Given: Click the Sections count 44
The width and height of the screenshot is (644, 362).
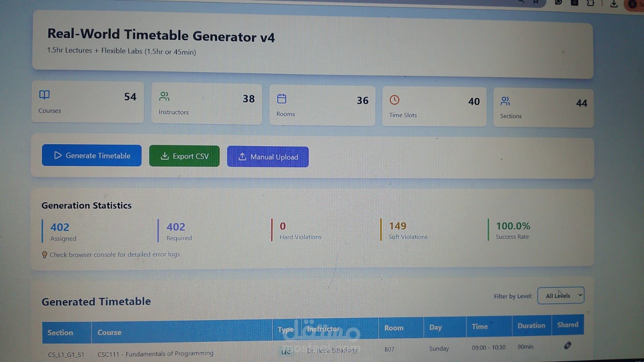Looking at the screenshot, I should [x=582, y=103].
